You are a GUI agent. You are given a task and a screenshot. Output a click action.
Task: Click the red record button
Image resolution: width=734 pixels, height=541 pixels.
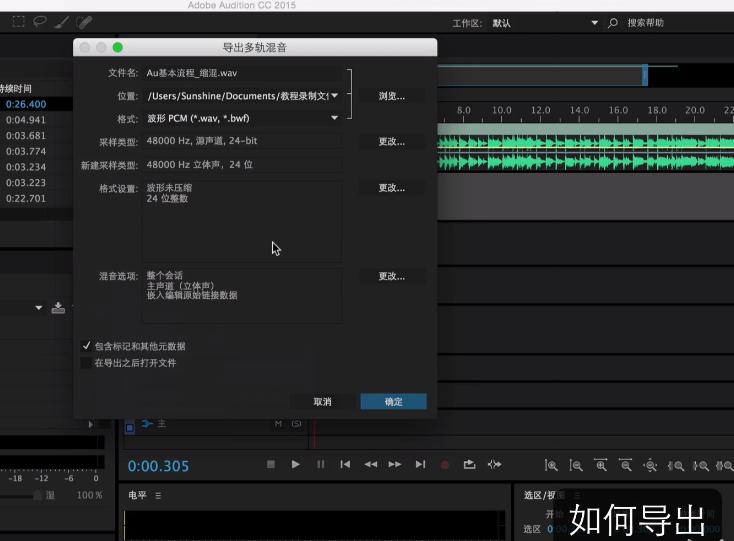click(x=445, y=465)
